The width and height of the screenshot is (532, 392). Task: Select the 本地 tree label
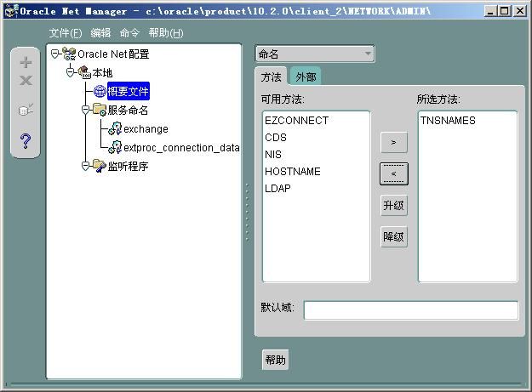[102, 72]
